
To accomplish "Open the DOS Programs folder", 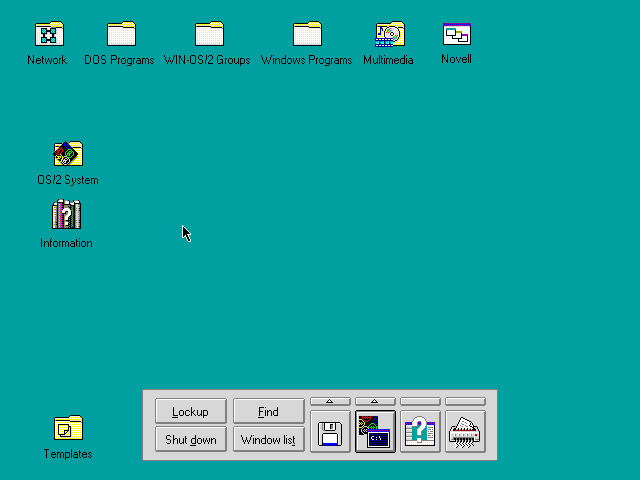I will click(x=121, y=33).
